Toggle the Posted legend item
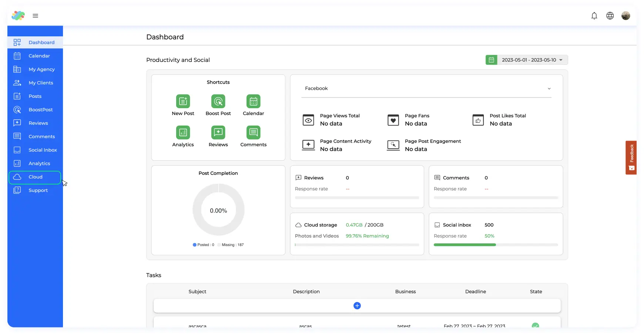Viewport: 644px width, 336px height. (203, 245)
